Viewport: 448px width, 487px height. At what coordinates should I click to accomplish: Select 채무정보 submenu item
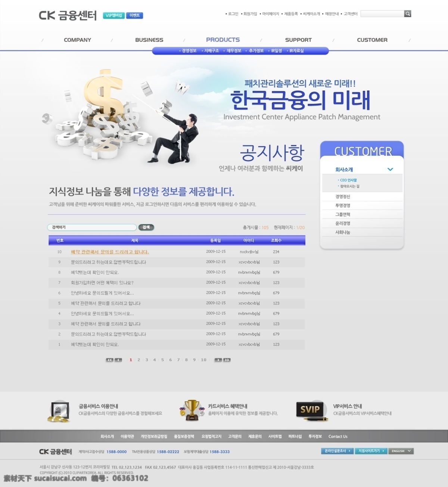234,51
